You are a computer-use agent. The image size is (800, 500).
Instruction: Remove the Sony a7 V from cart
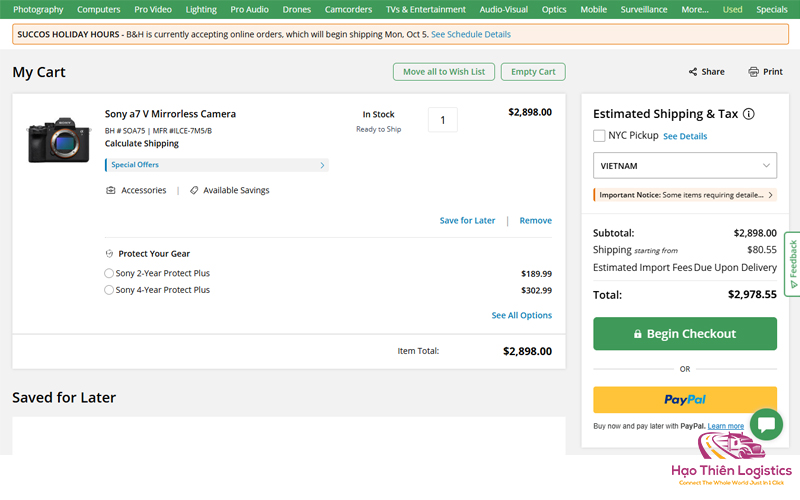(535, 220)
